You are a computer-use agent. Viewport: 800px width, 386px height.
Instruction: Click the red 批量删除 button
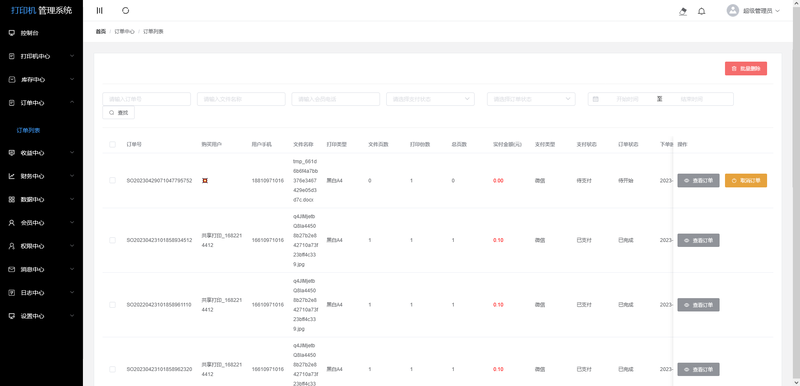(745, 68)
